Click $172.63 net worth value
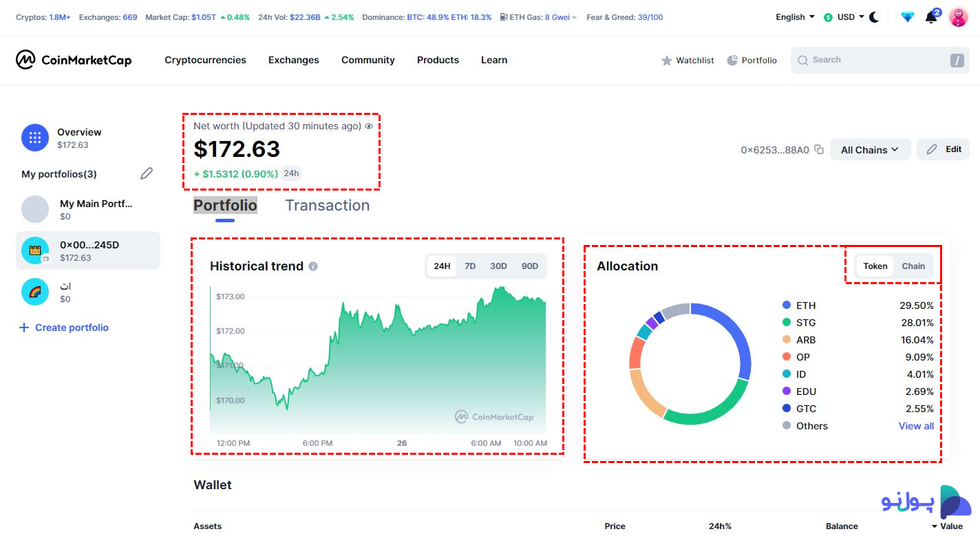 coord(237,149)
